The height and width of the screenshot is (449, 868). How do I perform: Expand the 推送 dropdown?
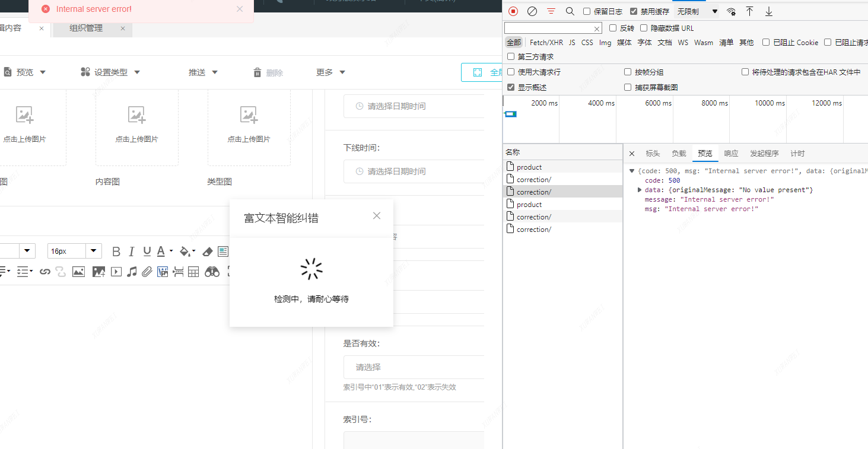(203, 72)
